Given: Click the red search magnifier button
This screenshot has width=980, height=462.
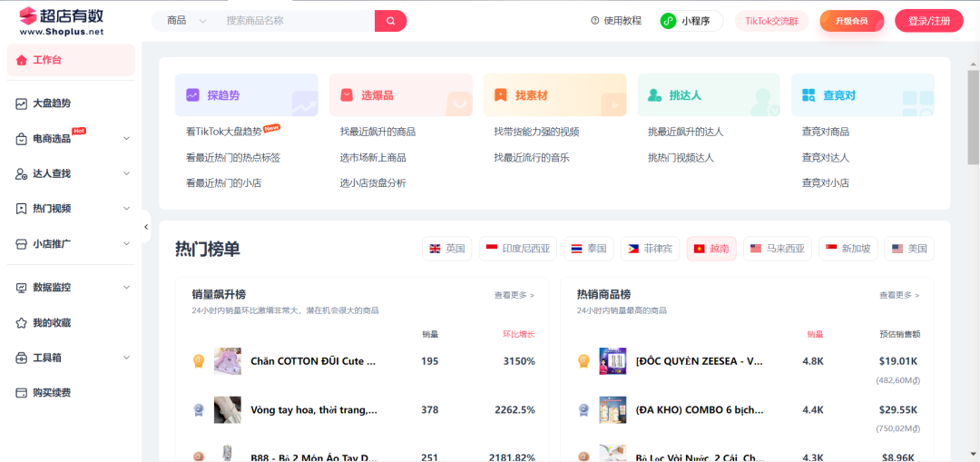Looking at the screenshot, I should (390, 21).
